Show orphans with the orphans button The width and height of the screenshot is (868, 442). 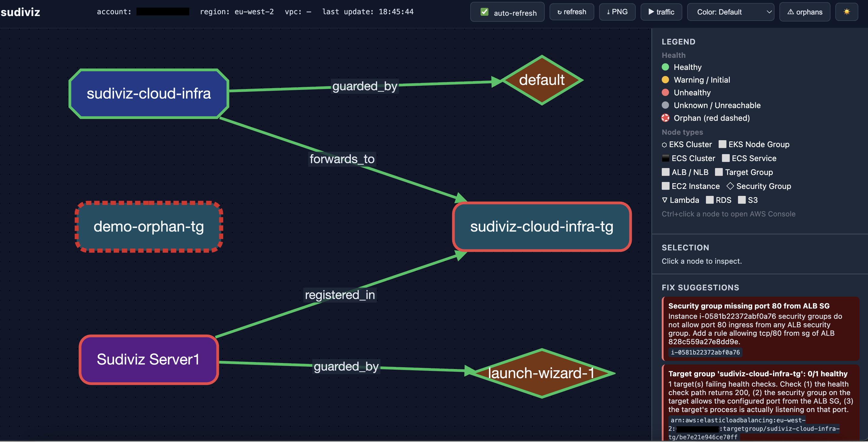pos(804,12)
